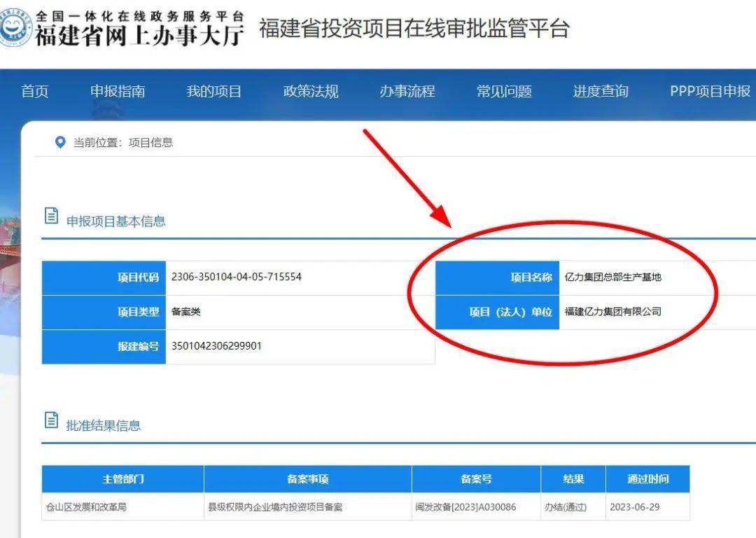
Task: Open the 首页 navigation tab
Action: point(35,91)
